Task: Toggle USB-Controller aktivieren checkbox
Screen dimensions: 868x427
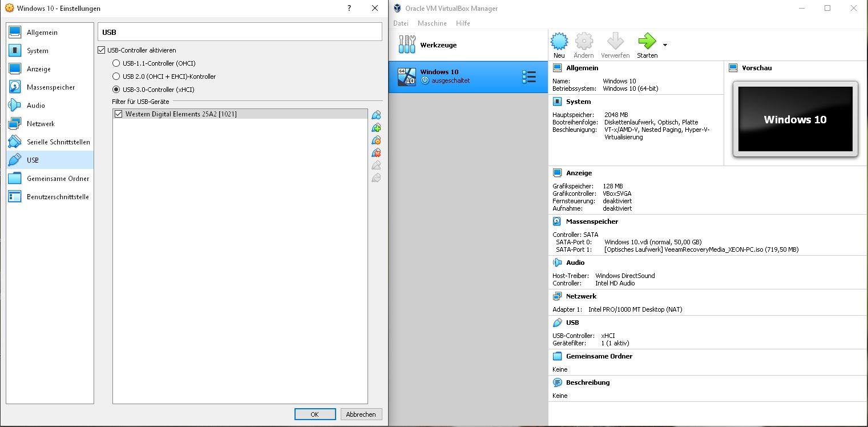Action: tap(102, 50)
